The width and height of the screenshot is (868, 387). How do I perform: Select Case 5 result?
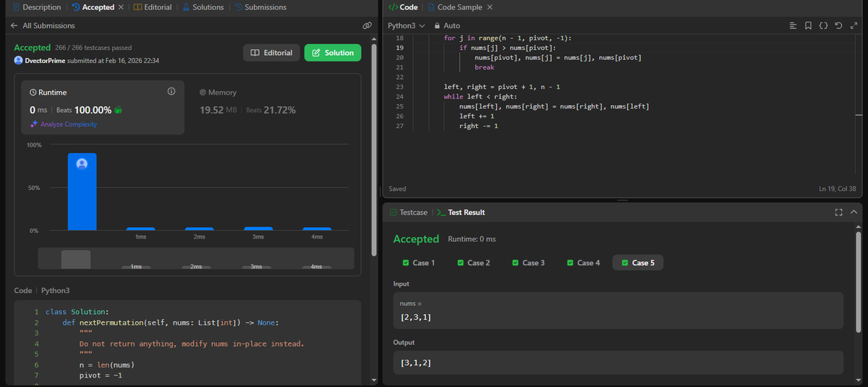[637, 263]
